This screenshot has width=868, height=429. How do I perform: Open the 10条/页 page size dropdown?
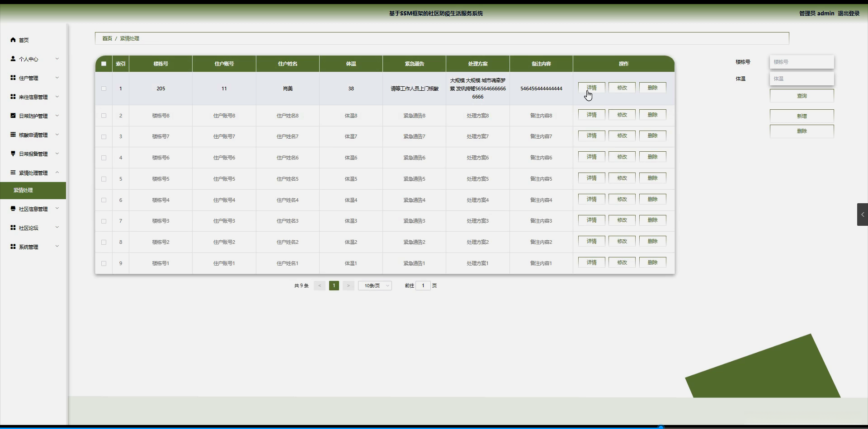(375, 286)
